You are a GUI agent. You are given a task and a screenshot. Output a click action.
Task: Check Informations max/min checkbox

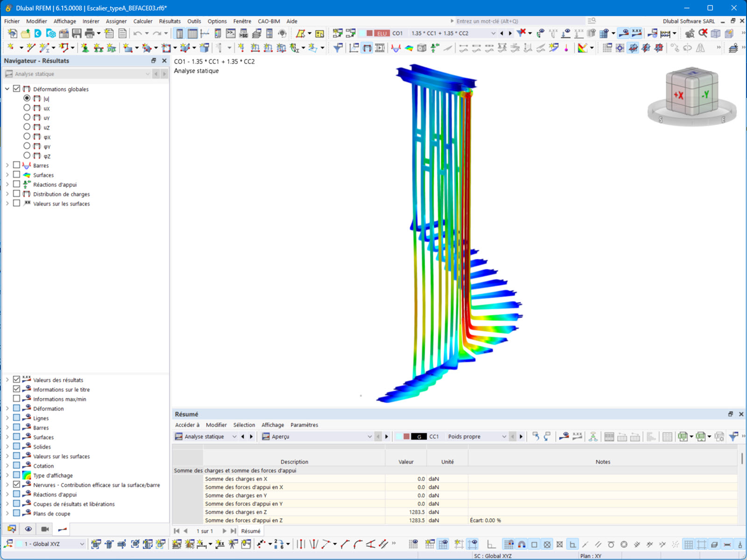click(x=17, y=399)
